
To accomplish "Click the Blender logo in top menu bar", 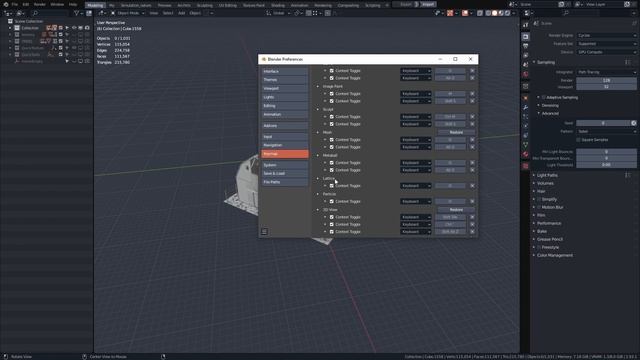I will pos(5,4).
